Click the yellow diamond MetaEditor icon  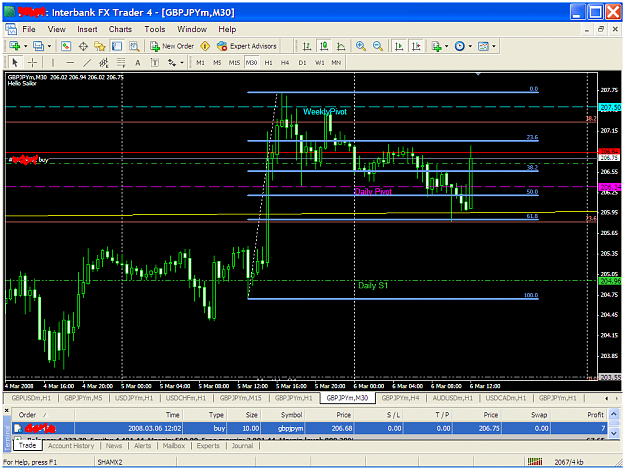(205, 46)
